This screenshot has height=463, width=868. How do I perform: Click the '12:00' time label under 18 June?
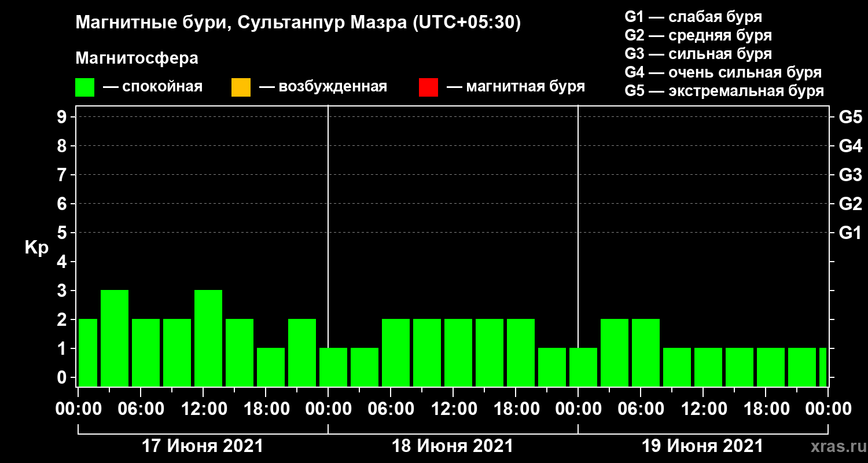pos(453,409)
